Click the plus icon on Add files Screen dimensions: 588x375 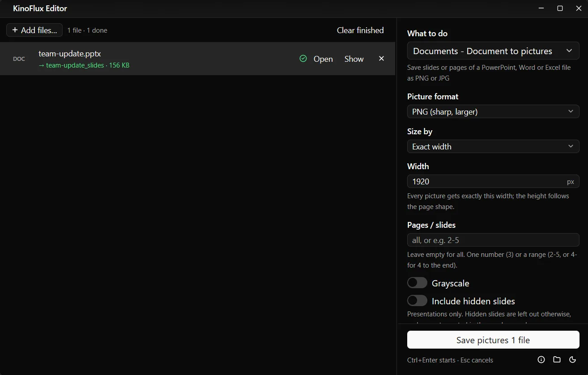click(x=15, y=30)
